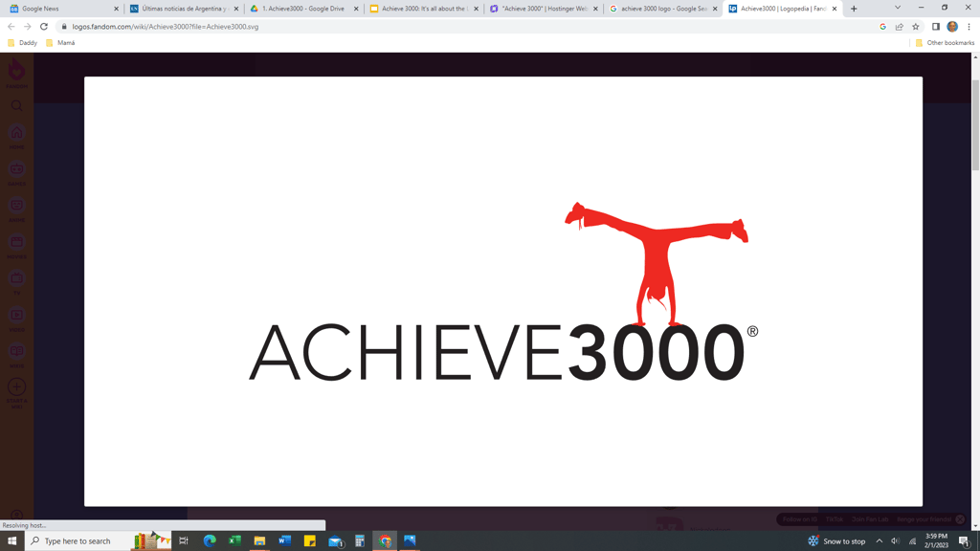Open Excel from the taskbar
The image size is (980, 551).
234,541
